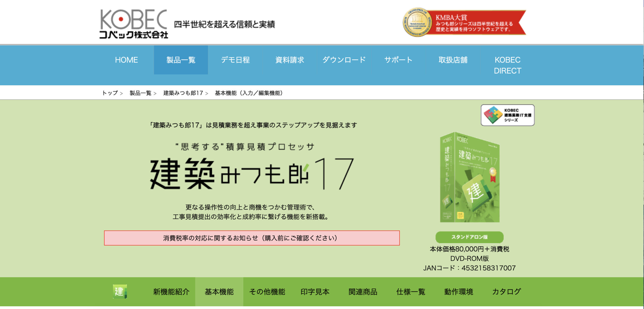Click “思考する”積算見積プロセッサ heading
This screenshot has width=644, height=309.
click(x=245, y=147)
